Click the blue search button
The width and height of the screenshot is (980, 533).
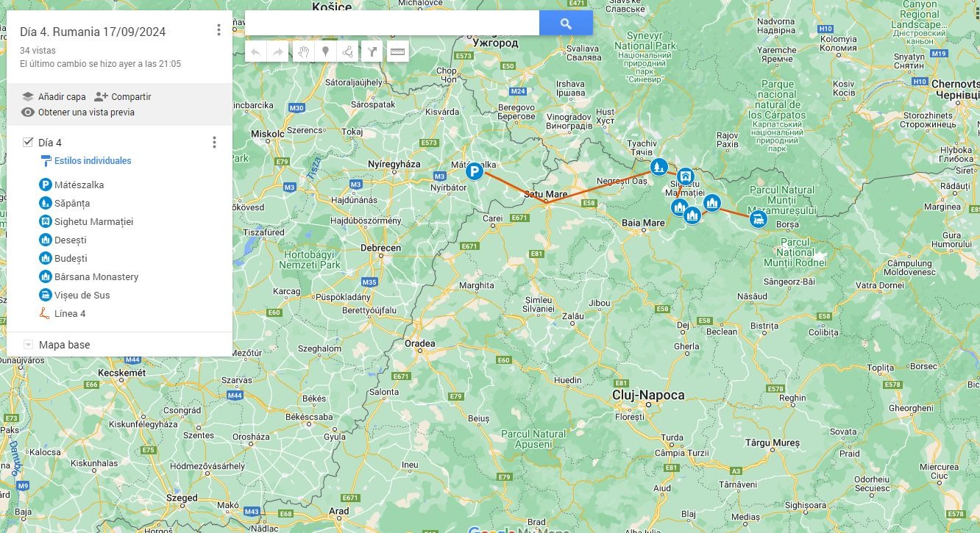click(566, 24)
